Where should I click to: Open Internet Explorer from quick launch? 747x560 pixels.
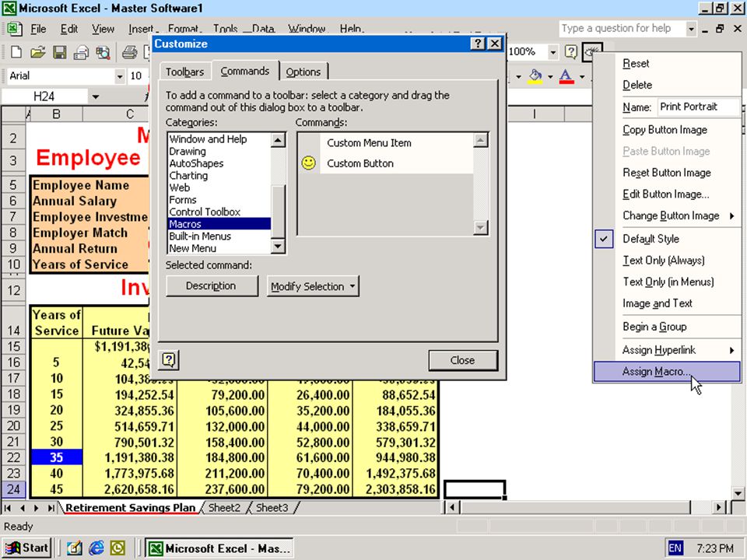[x=96, y=548]
